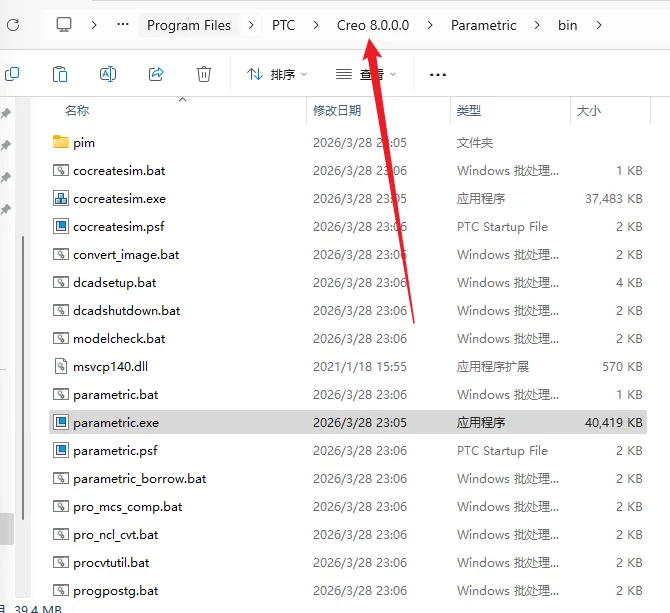Click the Copy toolbar icon
670x613 pixels.
pos(12,74)
